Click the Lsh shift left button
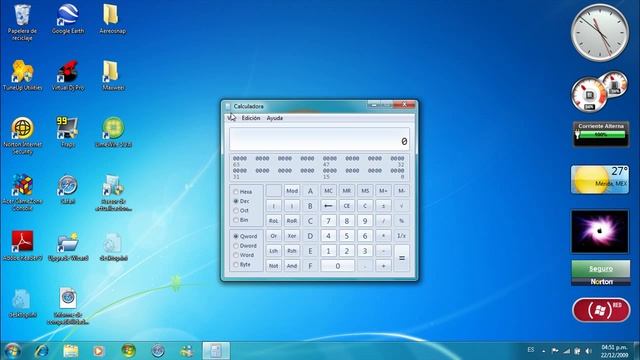 273,251
